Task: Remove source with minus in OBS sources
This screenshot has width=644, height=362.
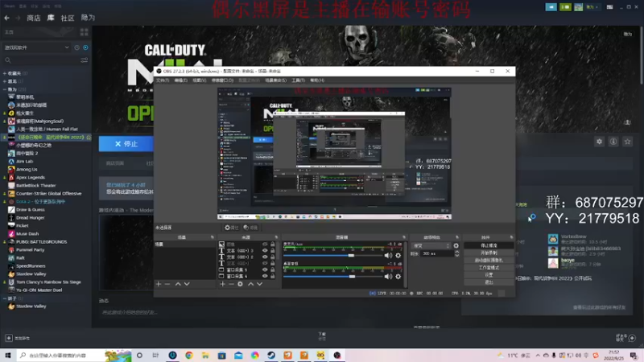Action: (231, 284)
